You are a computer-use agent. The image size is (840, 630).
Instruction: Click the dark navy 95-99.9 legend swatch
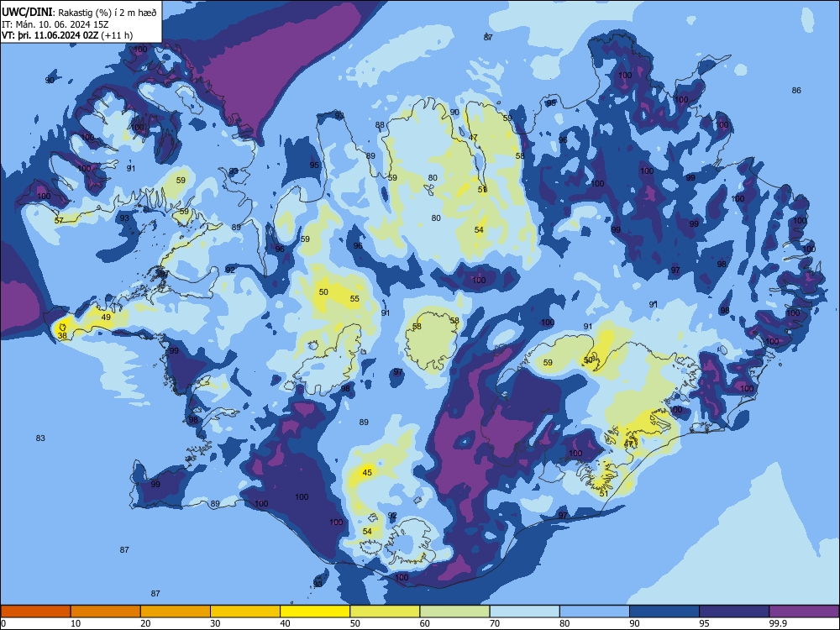click(x=734, y=612)
